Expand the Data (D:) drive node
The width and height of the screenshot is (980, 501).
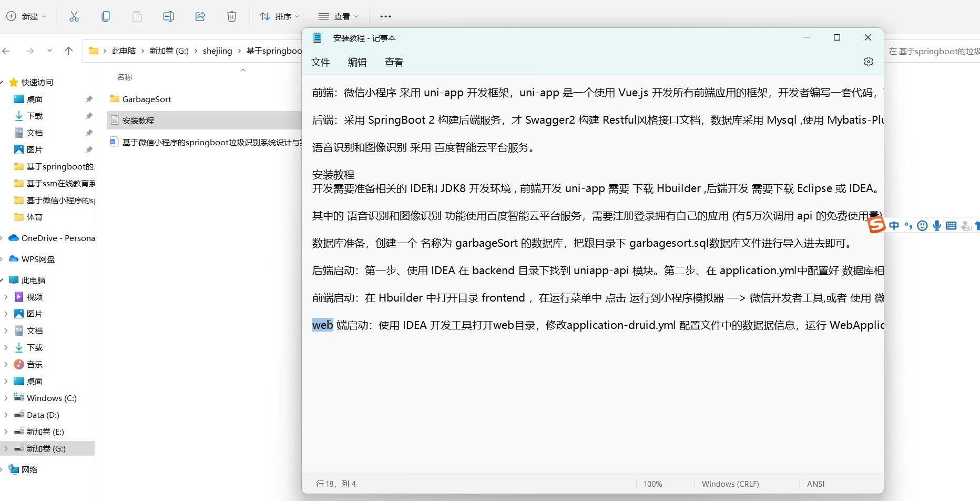(x=6, y=415)
